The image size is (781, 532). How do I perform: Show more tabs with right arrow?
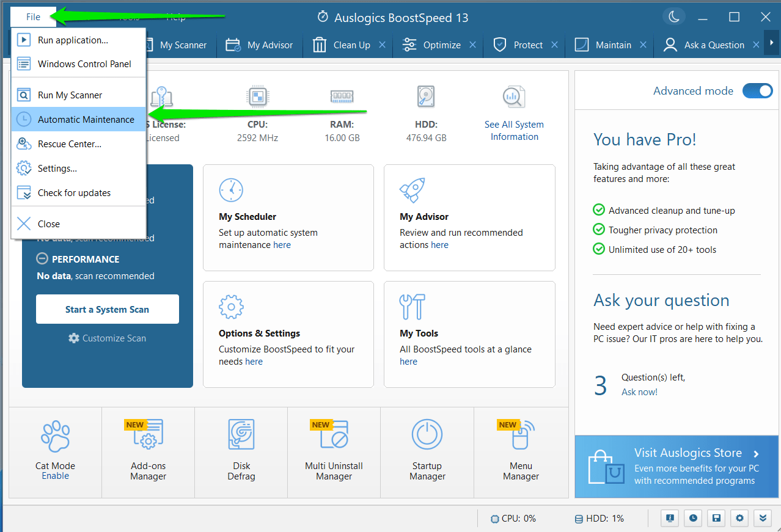772,43
